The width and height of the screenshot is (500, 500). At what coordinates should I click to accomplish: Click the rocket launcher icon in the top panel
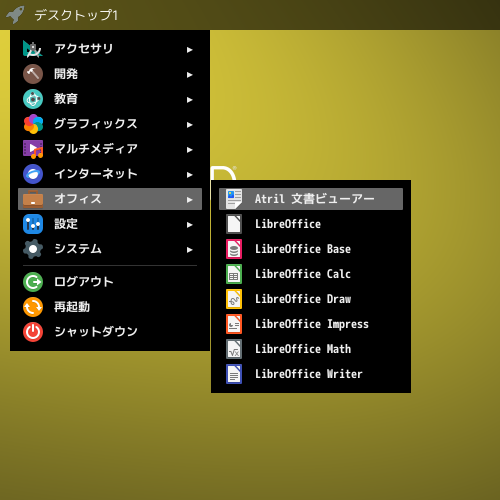tap(15, 15)
